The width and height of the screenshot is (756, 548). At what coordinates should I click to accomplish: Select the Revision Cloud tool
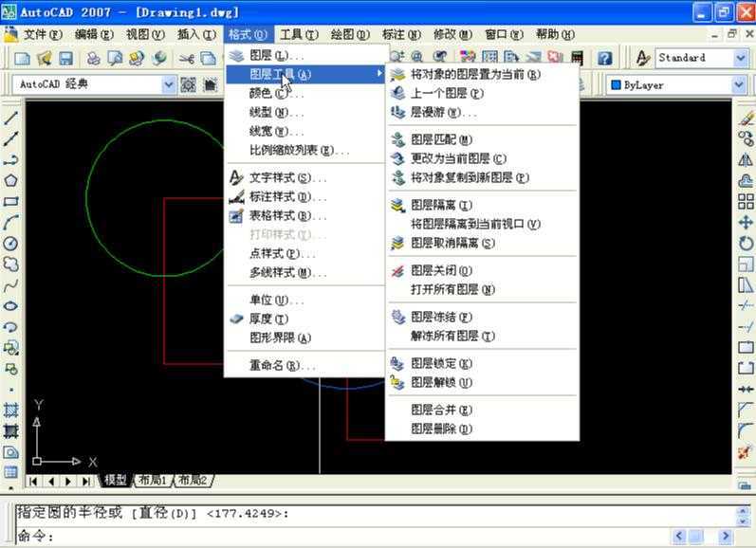coord(10,265)
